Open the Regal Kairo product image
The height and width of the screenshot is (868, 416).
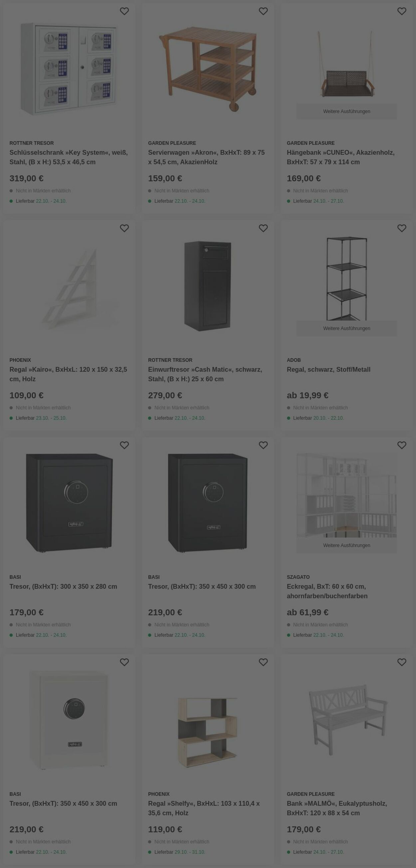69,286
